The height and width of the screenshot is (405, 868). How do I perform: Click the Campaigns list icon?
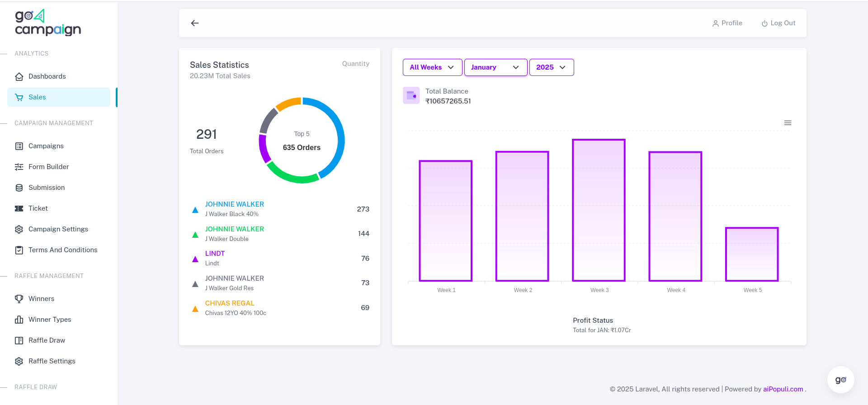click(19, 146)
